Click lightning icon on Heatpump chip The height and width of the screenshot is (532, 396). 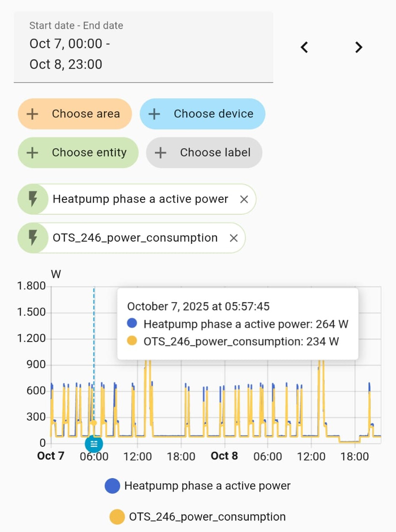pyautogui.click(x=33, y=199)
